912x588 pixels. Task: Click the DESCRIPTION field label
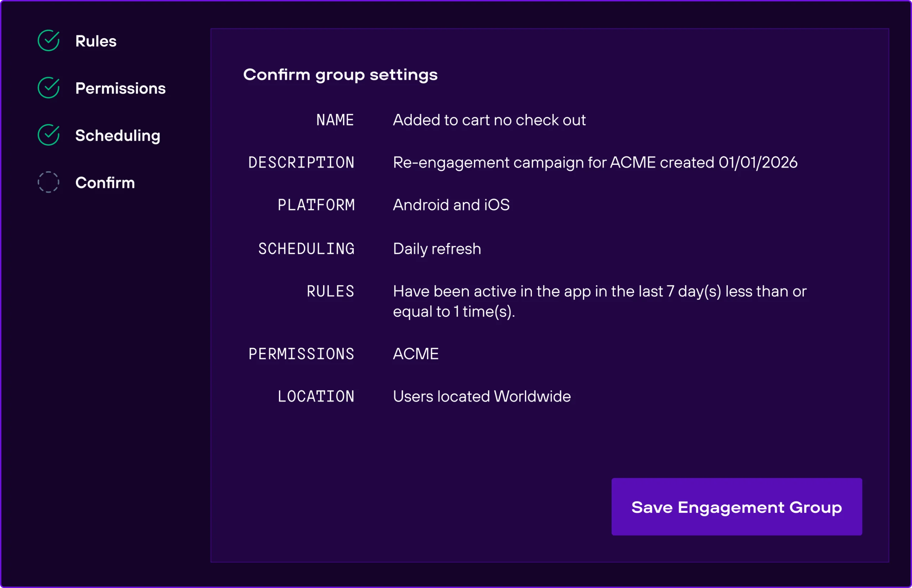pos(301,163)
